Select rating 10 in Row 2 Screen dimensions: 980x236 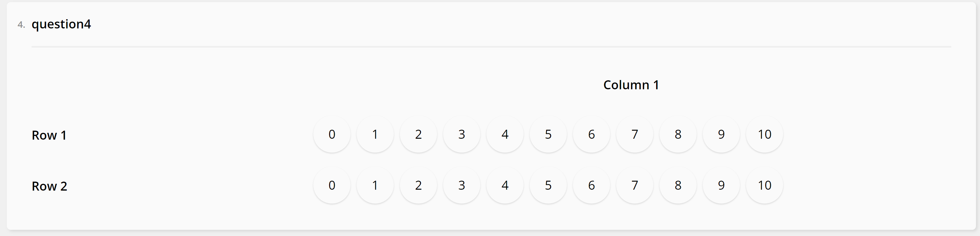click(x=764, y=185)
